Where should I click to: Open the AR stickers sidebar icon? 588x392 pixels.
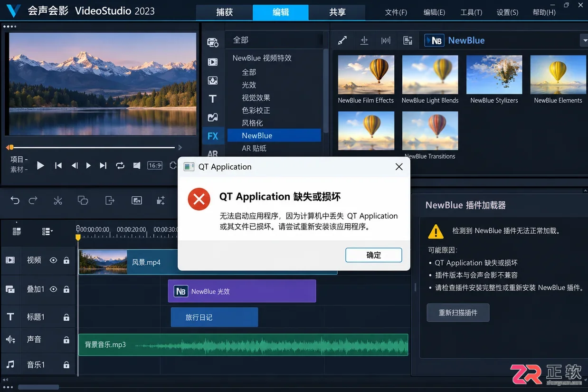click(213, 153)
